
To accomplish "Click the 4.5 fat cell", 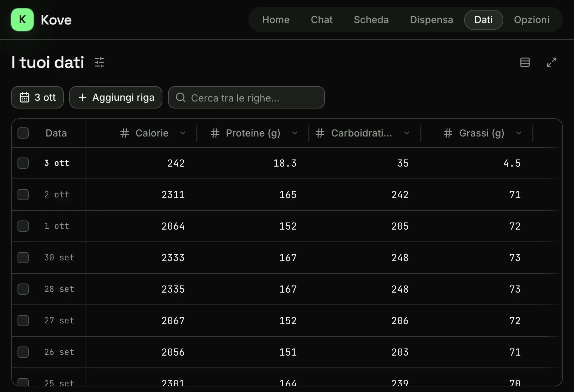I will [x=477, y=163].
